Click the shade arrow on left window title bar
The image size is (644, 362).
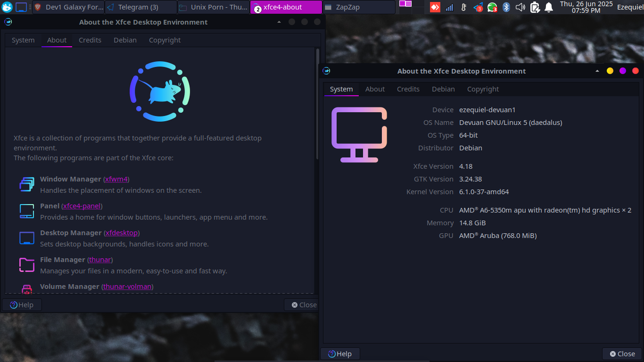pyautogui.click(x=279, y=22)
